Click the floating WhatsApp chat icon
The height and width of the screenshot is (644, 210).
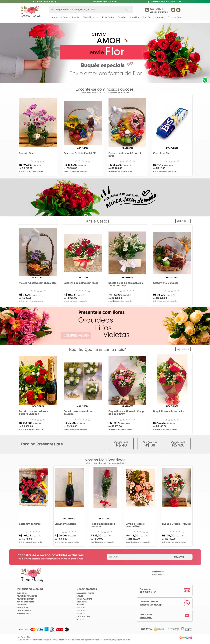coord(205,80)
